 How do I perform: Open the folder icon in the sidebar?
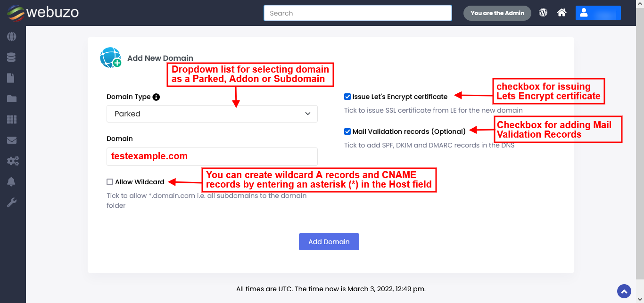(x=11, y=99)
